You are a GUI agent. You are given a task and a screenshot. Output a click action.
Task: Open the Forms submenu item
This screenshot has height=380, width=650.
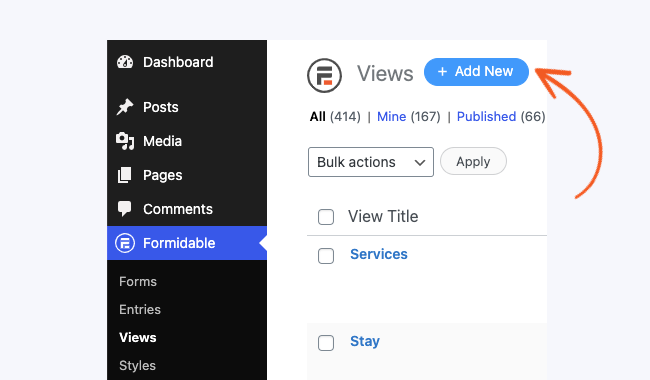coord(138,281)
